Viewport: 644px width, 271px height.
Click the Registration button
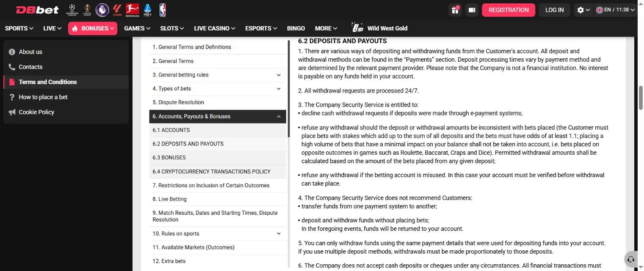point(509,10)
